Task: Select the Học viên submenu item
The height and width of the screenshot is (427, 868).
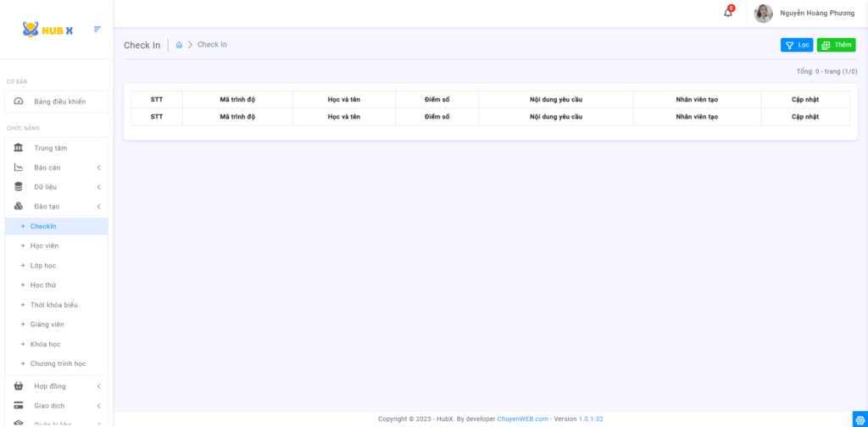Action: (57, 246)
